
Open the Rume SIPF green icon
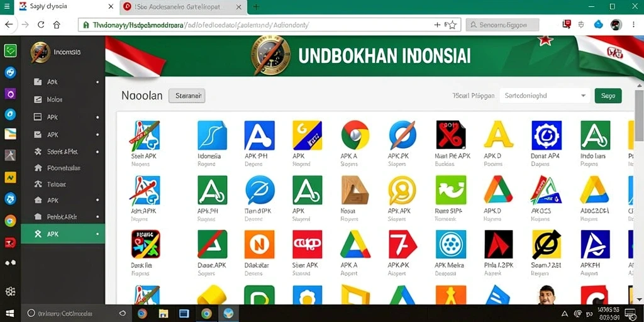click(x=450, y=190)
